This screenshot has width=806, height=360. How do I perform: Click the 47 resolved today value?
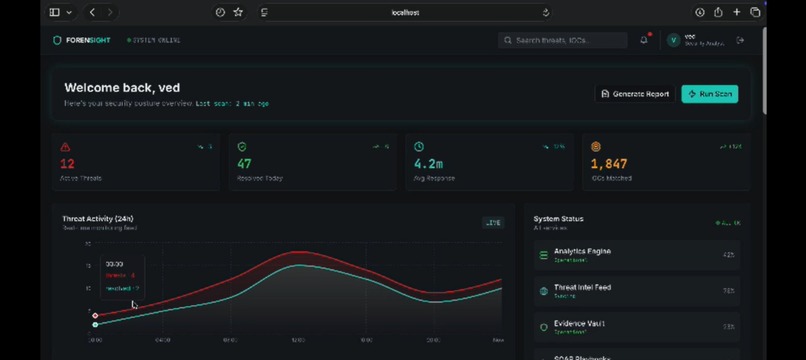244,164
